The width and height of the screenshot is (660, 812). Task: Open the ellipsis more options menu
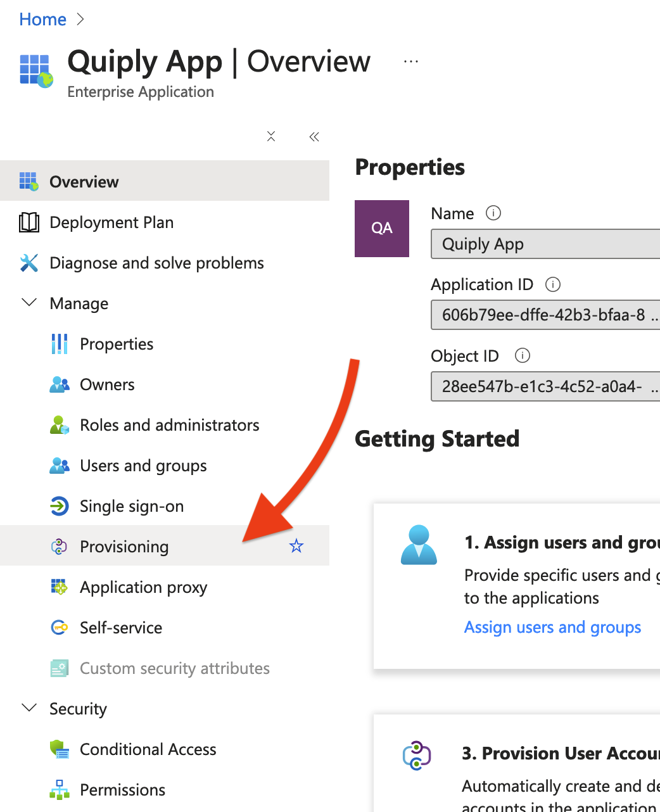[x=411, y=61]
